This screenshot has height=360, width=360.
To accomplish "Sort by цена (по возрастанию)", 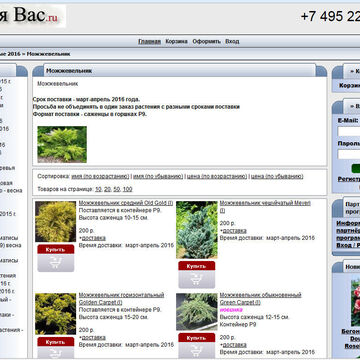I will (217, 176).
